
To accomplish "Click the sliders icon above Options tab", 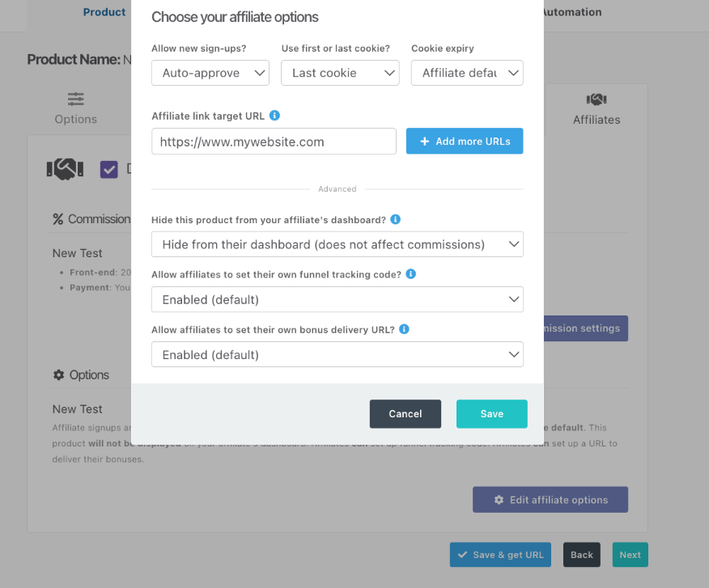I will coord(76,99).
